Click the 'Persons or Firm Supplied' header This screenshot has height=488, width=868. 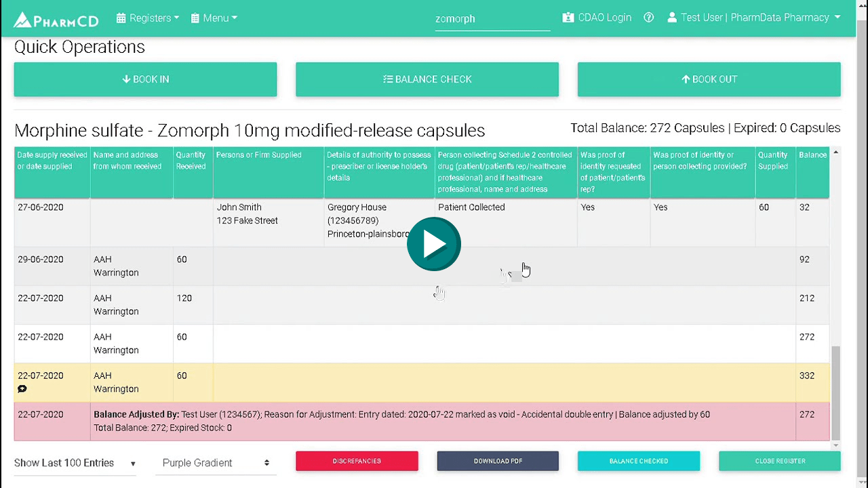[269, 172]
